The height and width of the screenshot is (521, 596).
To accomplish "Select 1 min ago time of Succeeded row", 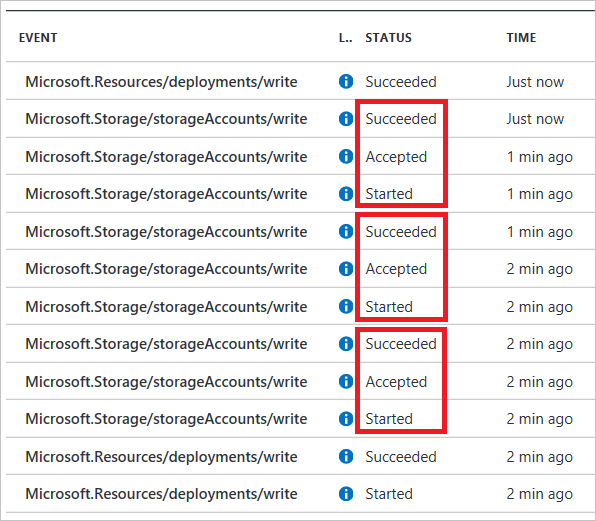I will point(540,232).
